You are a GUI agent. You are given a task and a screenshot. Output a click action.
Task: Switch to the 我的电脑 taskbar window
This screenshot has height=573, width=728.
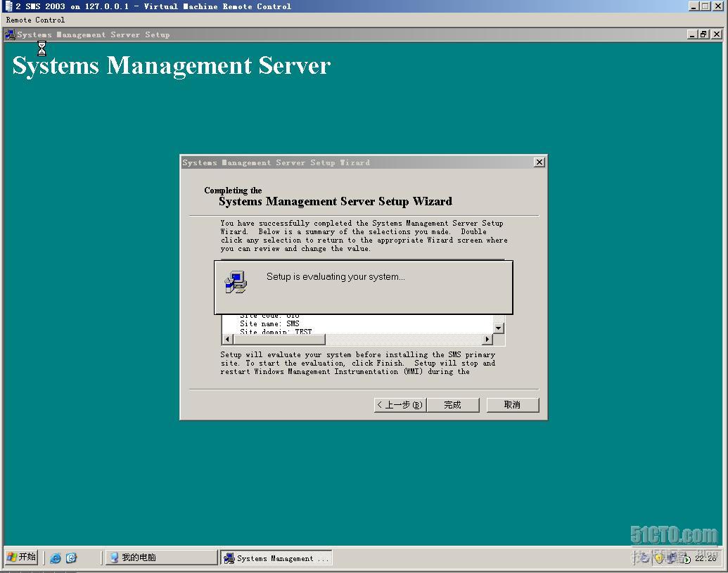point(161,558)
